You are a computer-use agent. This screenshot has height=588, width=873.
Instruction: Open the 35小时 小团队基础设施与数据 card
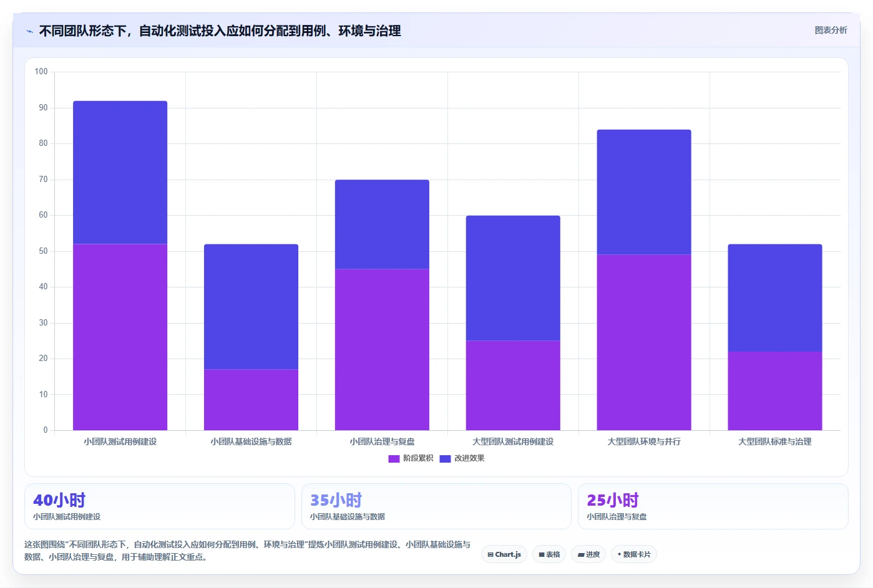click(x=436, y=506)
